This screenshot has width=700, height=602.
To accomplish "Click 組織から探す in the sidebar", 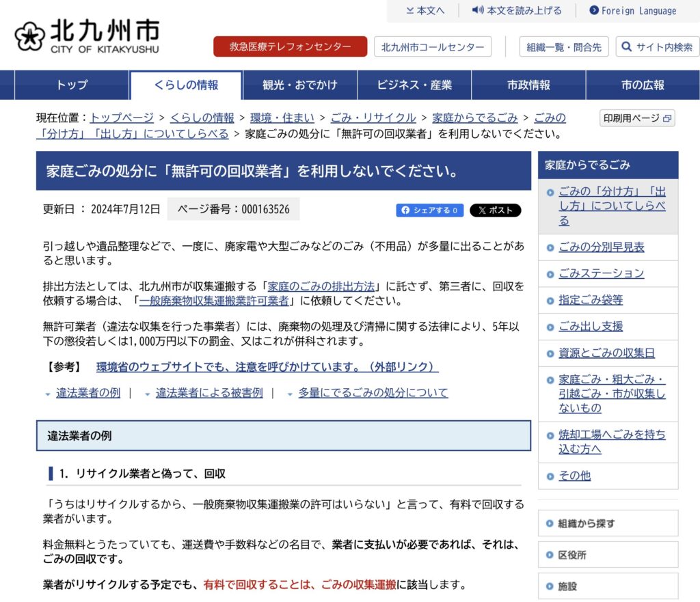I will click(x=586, y=523).
